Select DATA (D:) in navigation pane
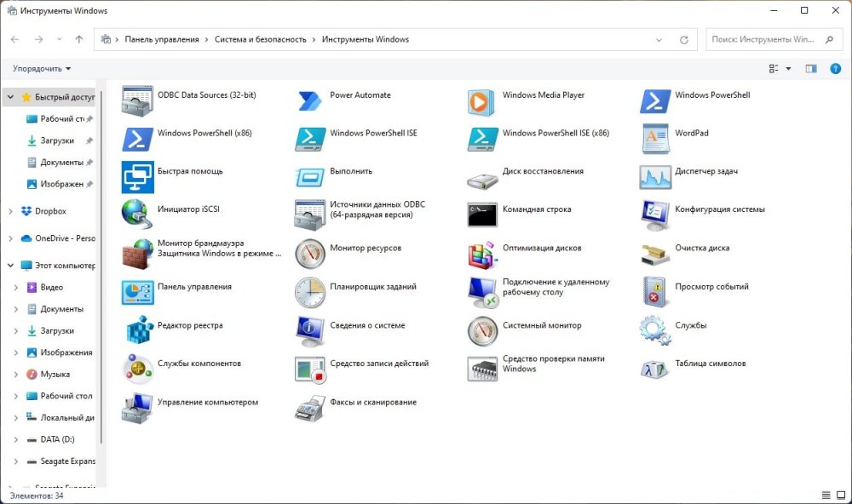852x504 pixels. (57, 439)
